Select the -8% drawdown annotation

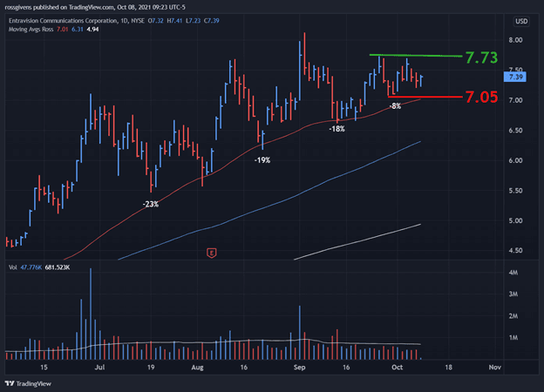click(x=395, y=106)
